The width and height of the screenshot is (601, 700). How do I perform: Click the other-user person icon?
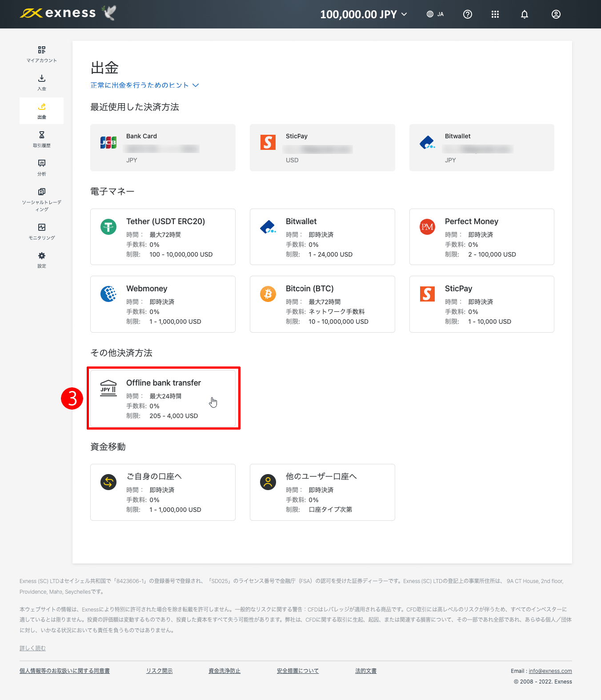268,482
